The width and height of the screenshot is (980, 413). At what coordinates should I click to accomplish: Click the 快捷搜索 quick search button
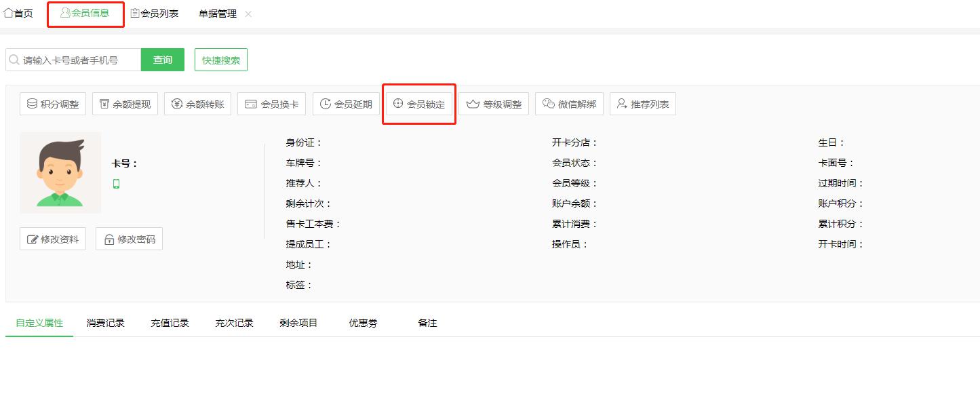221,60
